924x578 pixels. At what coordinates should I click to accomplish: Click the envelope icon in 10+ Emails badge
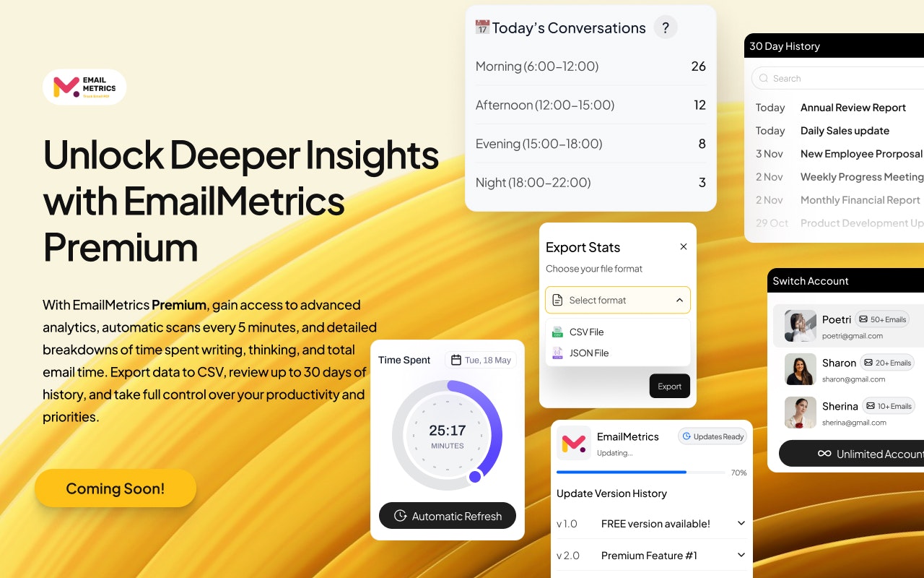pyautogui.click(x=871, y=406)
